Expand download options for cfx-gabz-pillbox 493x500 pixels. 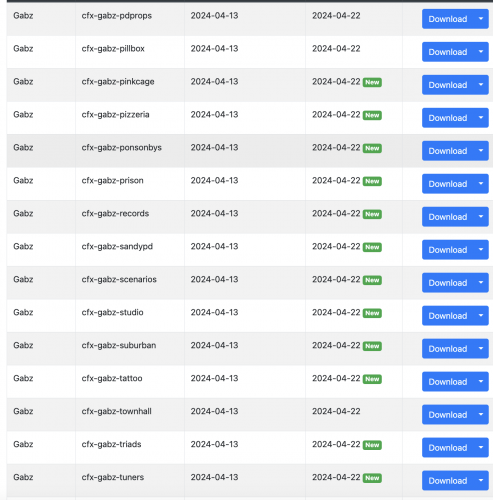click(x=481, y=52)
